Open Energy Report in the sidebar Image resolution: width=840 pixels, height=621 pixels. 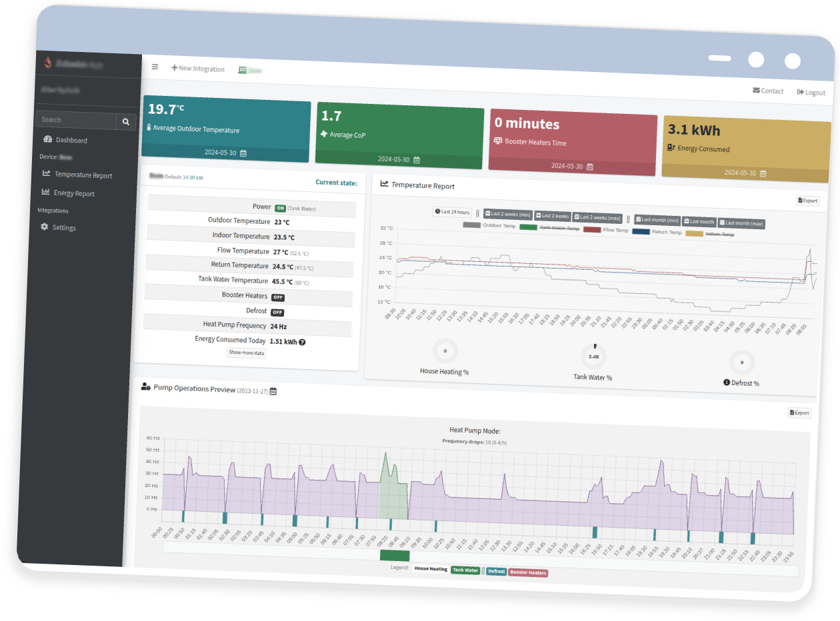pos(73,194)
